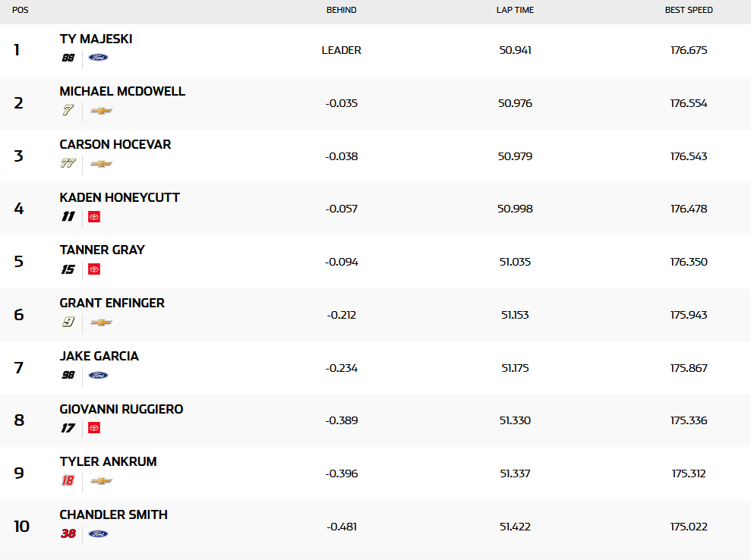The width and height of the screenshot is (751, 560).
Task: Click car number 15 badge
Action: click(68, 269)
